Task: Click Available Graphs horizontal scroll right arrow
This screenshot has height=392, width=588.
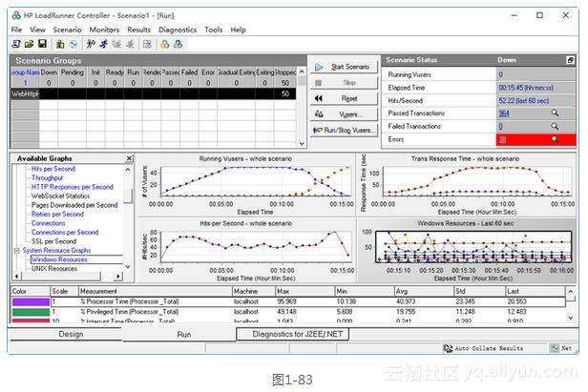Action: coord(118,277)
